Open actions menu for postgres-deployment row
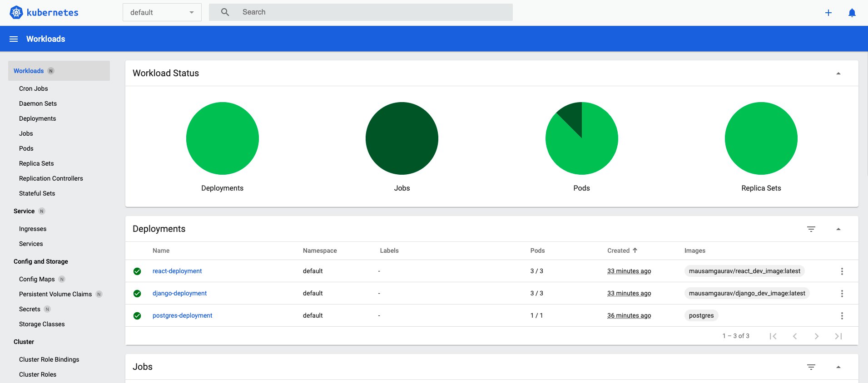868x383 pixels. click(x=842, y=316)
